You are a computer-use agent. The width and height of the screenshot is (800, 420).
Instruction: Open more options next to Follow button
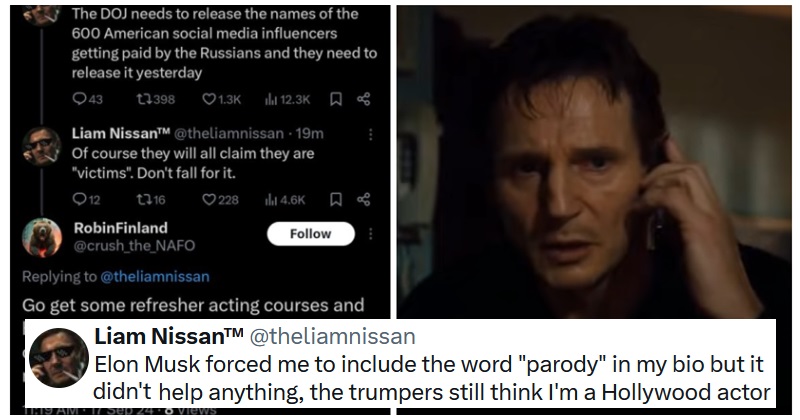point(371,233)
